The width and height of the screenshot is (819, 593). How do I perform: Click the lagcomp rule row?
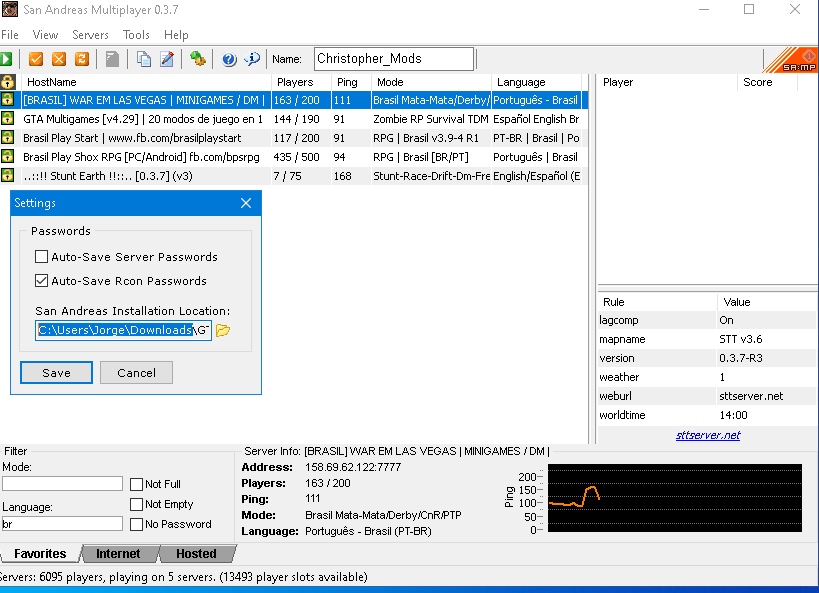707,320
